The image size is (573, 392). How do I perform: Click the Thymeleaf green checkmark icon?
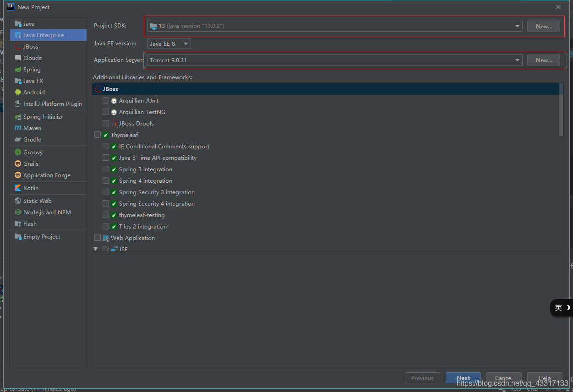(106, 135)
